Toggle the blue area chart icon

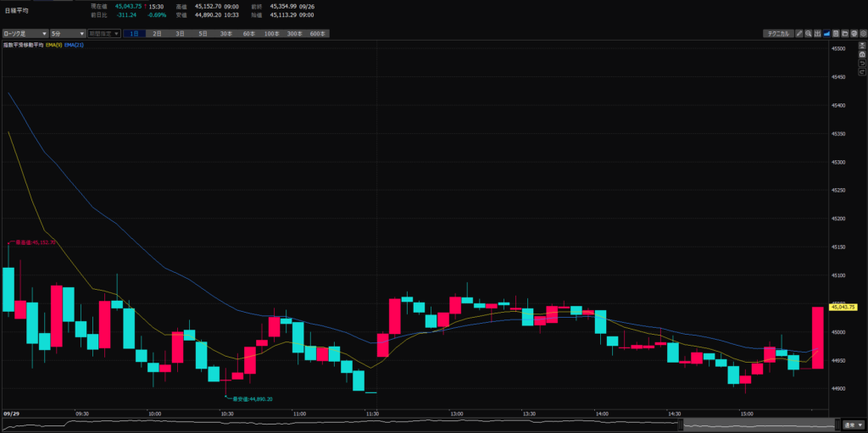coord(826,34)
